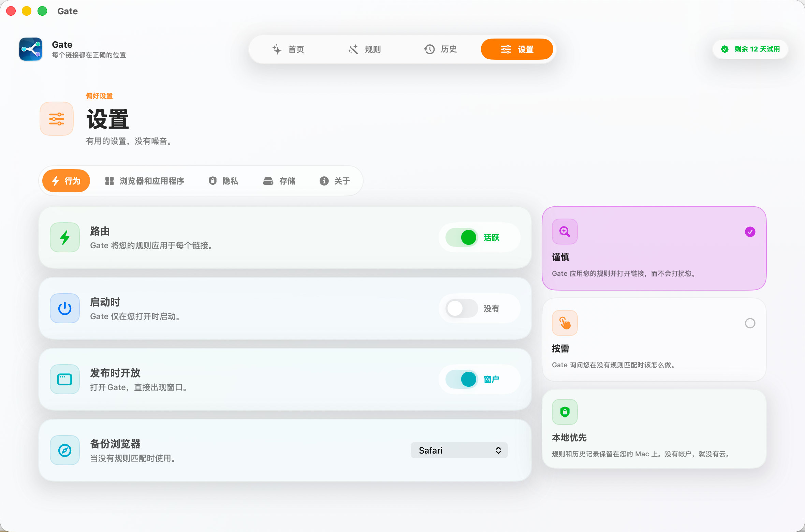Click the lightning bolt icon in 行为 tab
Viewport: 805px width, 532px height.
pos(56,181)
